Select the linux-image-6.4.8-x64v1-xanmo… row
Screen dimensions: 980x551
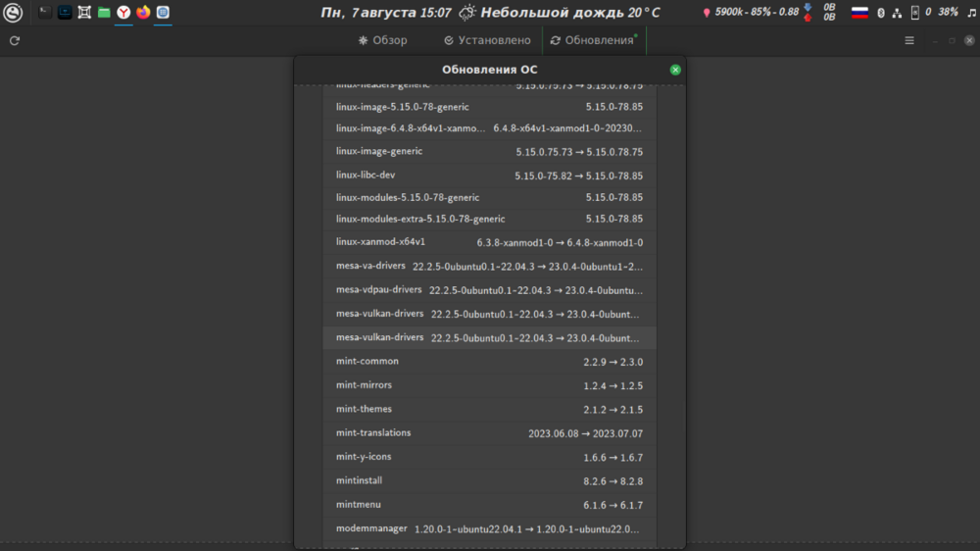coord(489,128)
